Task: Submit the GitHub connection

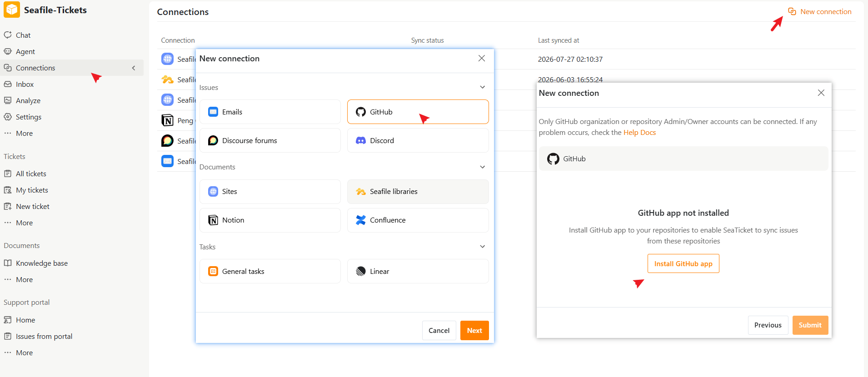Action: 810,325
